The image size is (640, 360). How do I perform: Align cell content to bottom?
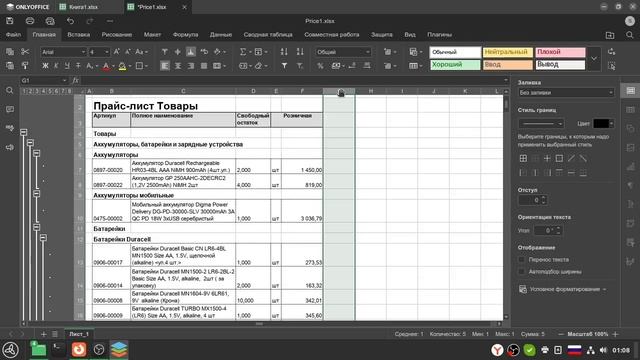tap(191, 52)
